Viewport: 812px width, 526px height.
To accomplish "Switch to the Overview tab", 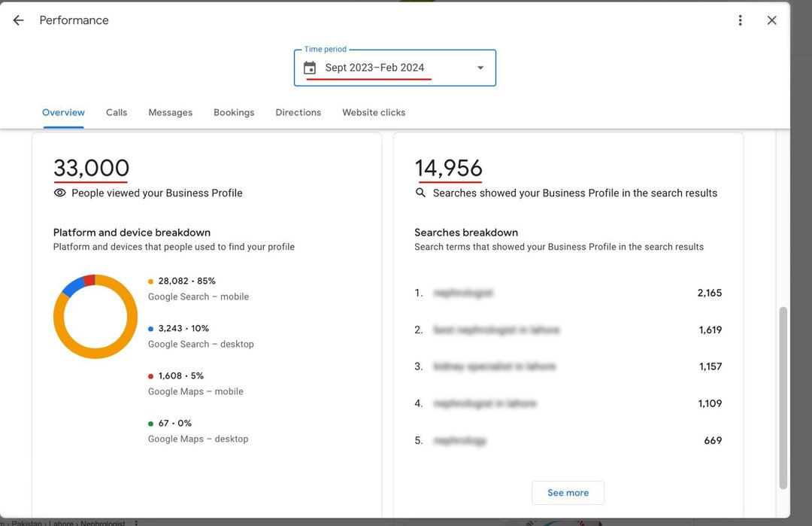I will coord(63,112).
